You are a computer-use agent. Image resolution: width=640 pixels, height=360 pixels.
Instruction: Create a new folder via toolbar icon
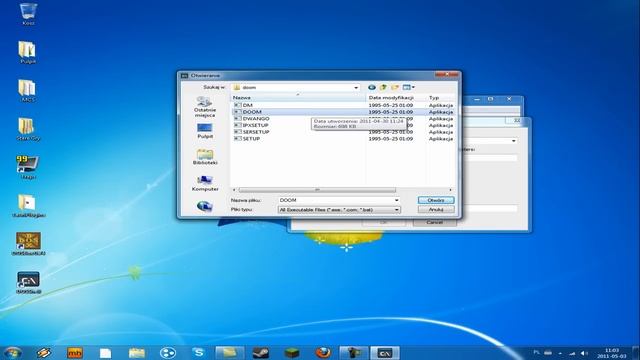point(395,87)
